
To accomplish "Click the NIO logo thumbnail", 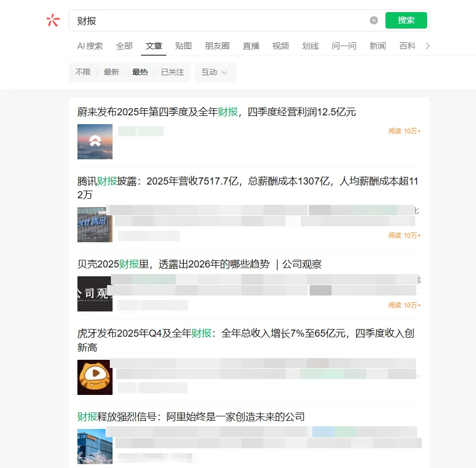I will [x=95, y=142].
